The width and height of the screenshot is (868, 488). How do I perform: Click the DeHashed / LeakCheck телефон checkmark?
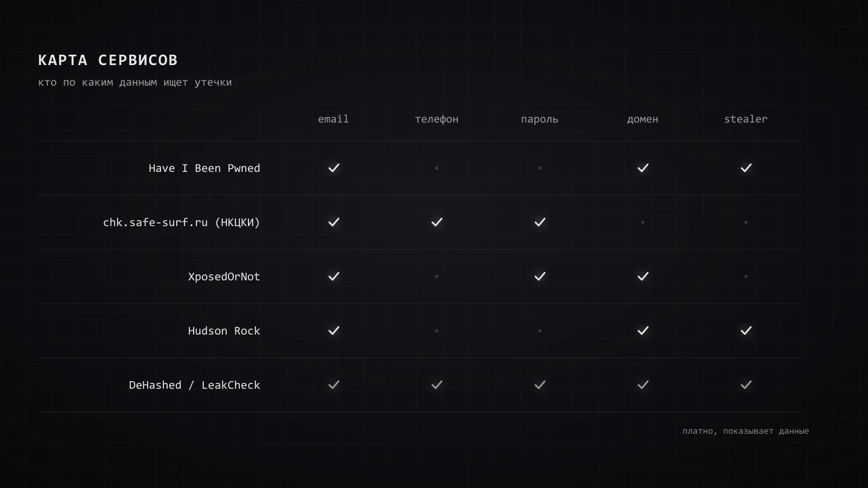[437, 385]
